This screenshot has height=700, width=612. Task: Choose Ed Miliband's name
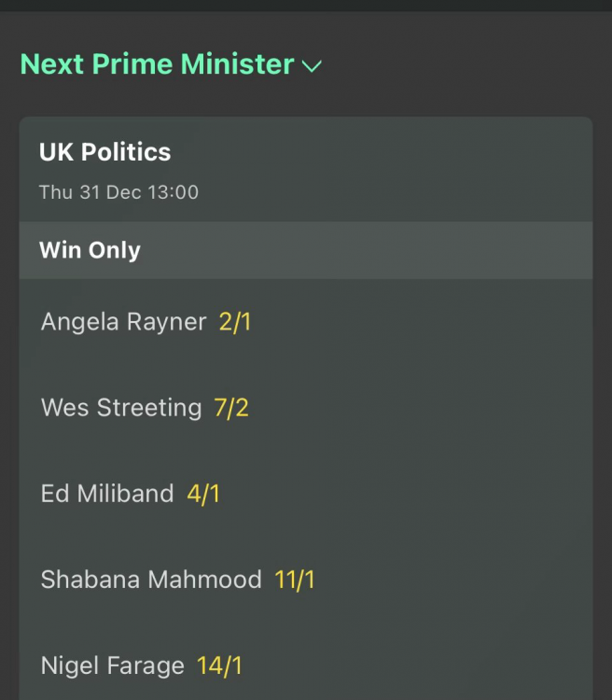tap(107, 494)
